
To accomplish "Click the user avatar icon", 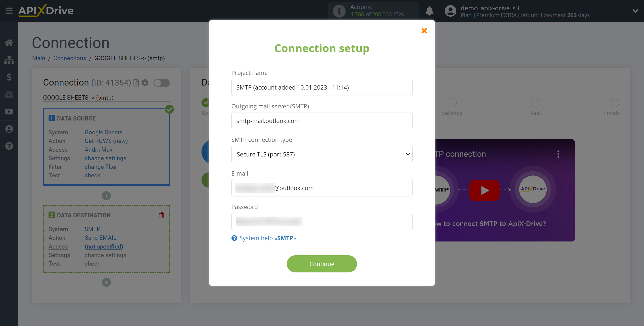I will tap(450, 11).
